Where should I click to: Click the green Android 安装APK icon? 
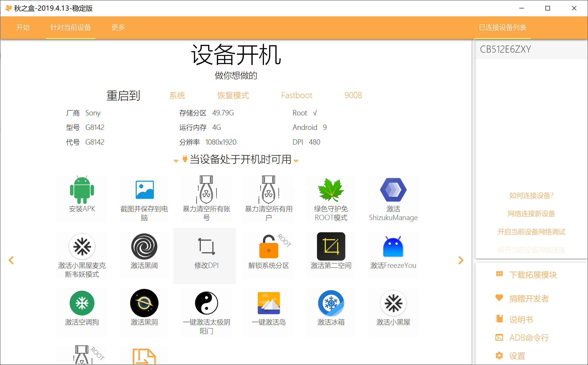tap(82, 190)
